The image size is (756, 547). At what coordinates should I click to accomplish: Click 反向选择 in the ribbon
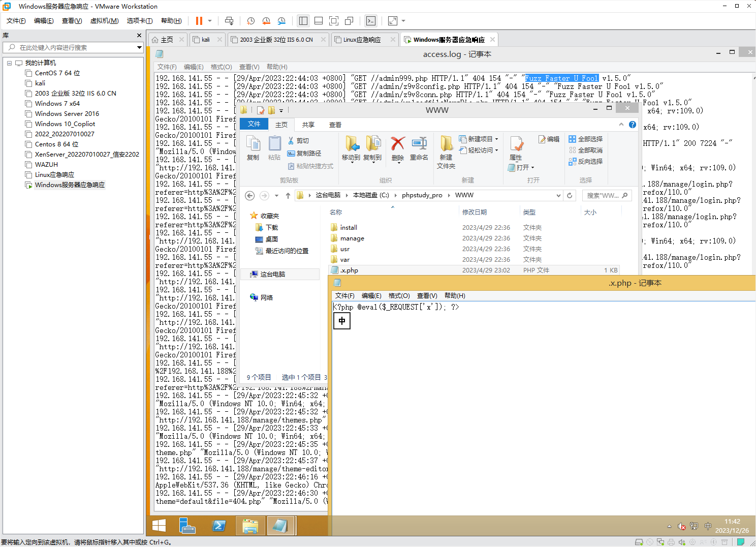point(586,162)
